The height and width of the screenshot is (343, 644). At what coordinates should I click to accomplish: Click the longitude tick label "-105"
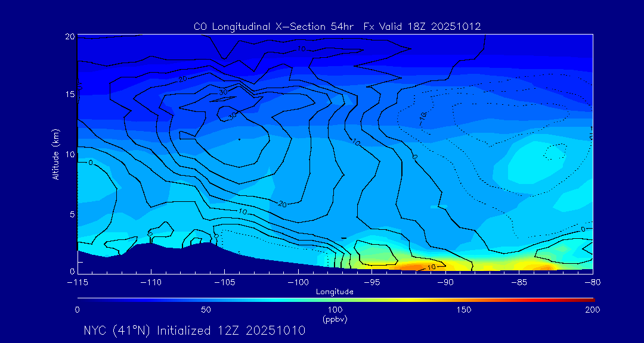click(x=225, y=283)
